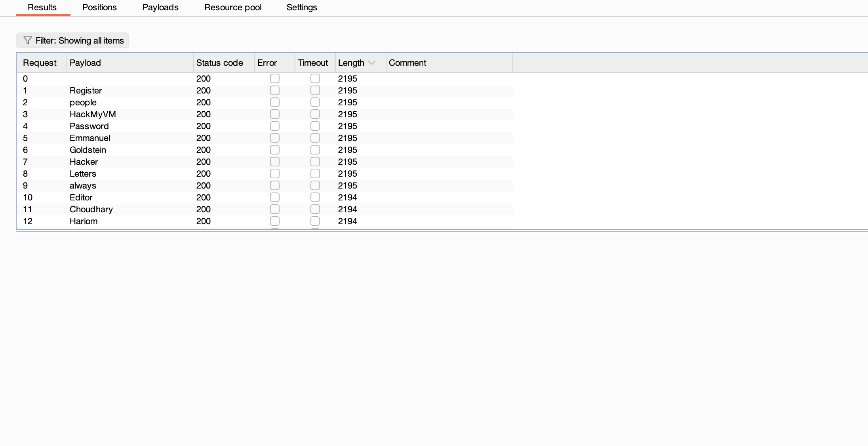Select the Goldstein payload cell
868x446 pixels.
(x=130, y=150)
